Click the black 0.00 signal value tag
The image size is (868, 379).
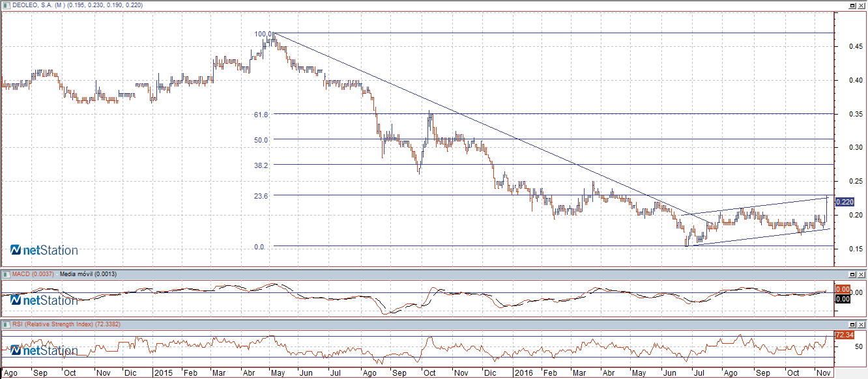pyautogui.click(x=842, y=298)
